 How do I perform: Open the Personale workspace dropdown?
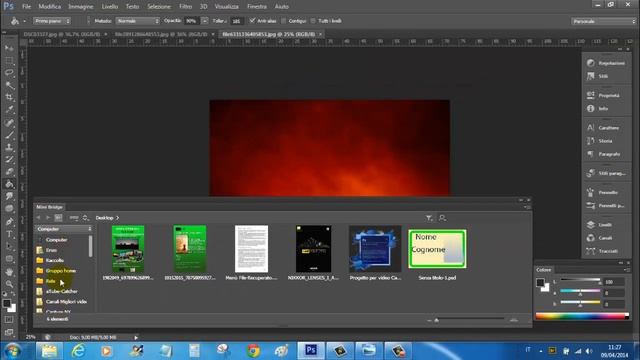click(603, 21)
